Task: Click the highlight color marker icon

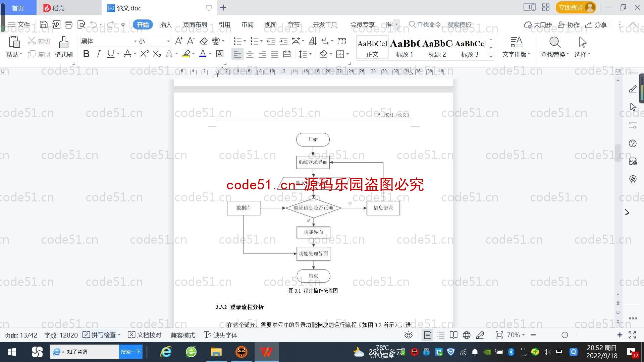Action: point(186,54)
